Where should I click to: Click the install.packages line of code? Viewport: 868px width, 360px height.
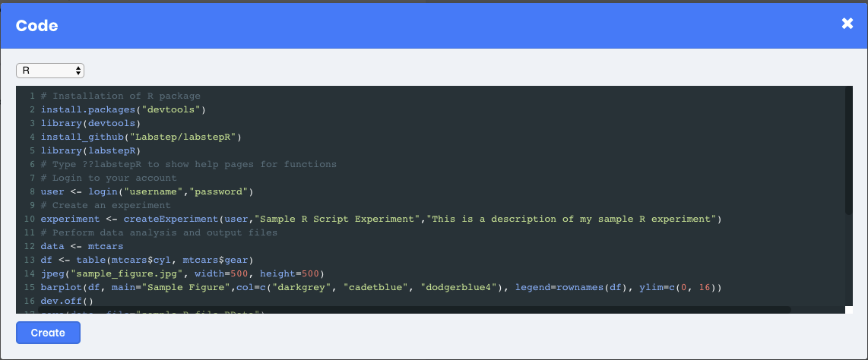click(123, 109)
